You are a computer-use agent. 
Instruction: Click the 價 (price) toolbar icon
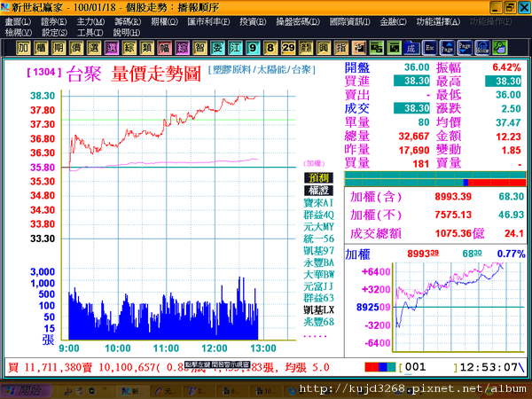coord(76,48)
